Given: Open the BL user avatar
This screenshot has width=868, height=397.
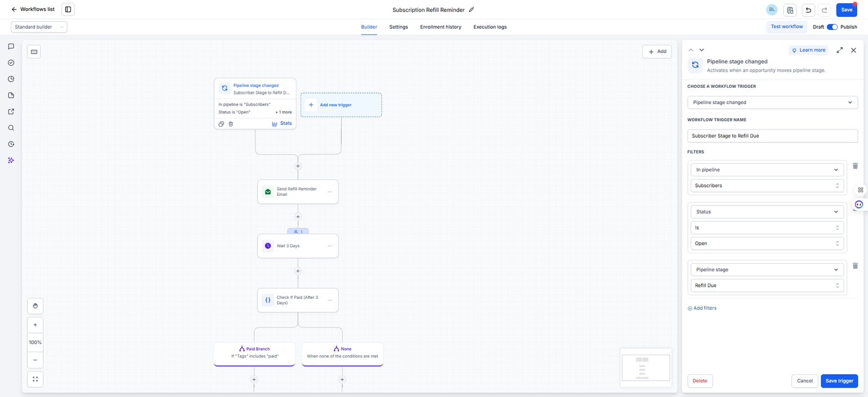Looking at the screenshot, I should tap(772, 10).
